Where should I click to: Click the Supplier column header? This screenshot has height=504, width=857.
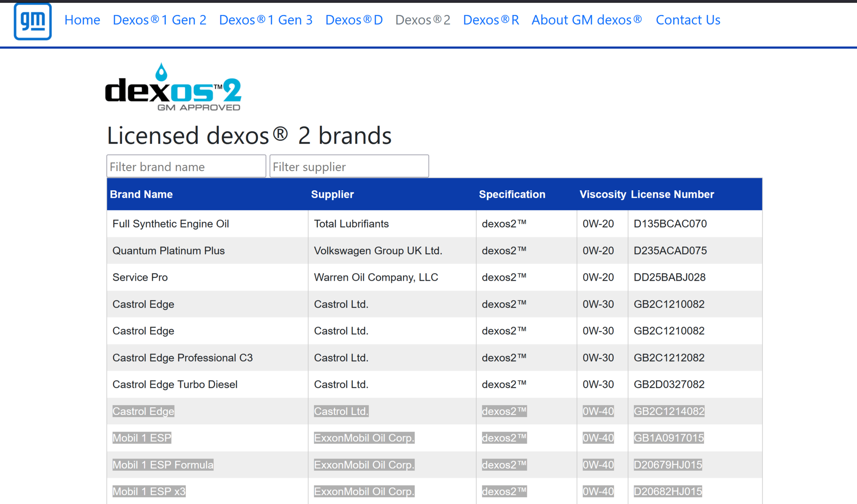332,194
